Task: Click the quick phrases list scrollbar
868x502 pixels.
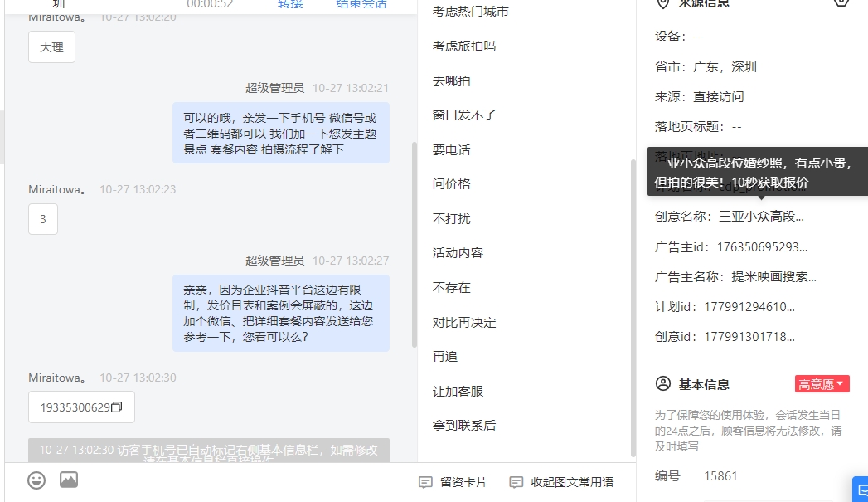Action: [x=633, y=308]
